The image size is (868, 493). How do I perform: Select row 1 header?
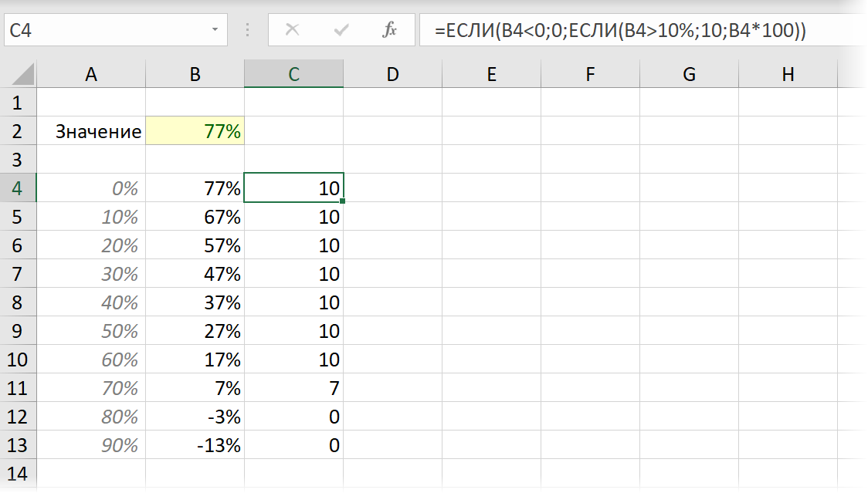18,103
